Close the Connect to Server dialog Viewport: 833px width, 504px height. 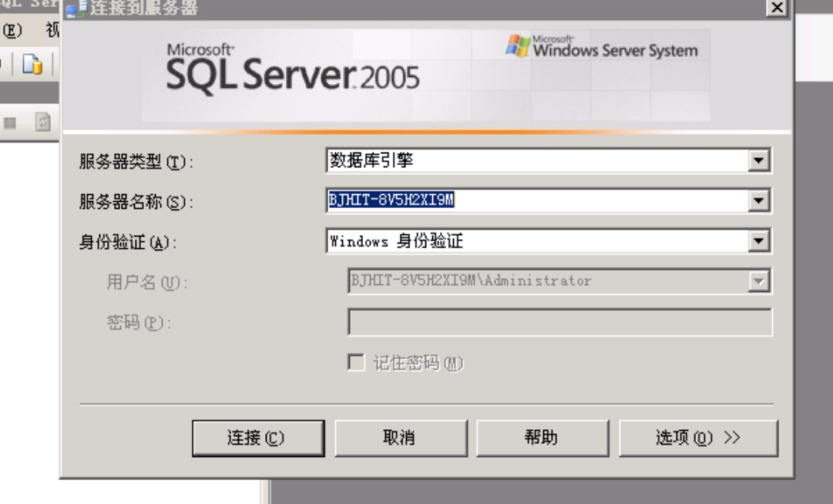[x=777, y=8]
